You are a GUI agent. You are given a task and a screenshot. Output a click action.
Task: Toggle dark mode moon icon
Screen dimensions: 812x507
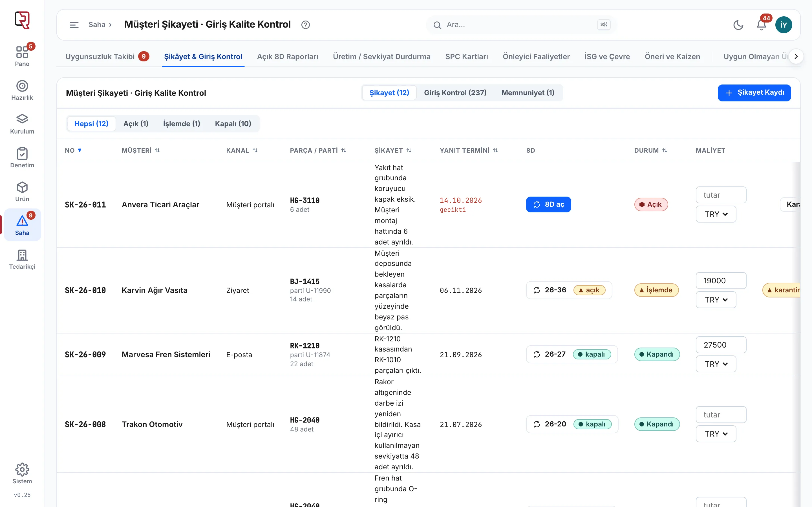click(738, 25)
